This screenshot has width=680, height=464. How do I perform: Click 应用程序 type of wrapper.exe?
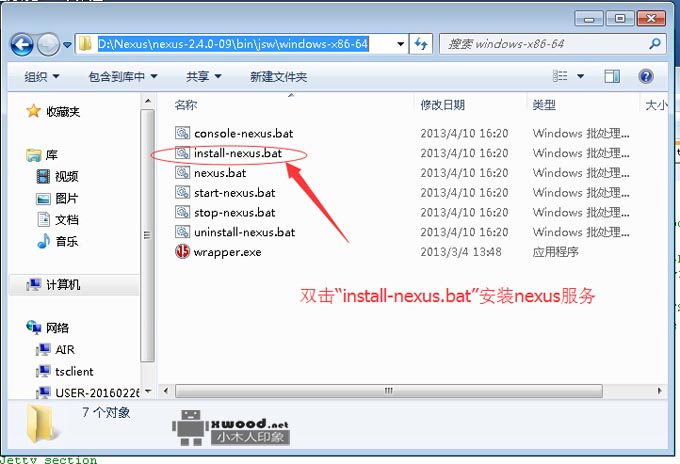tap(556, 252)
